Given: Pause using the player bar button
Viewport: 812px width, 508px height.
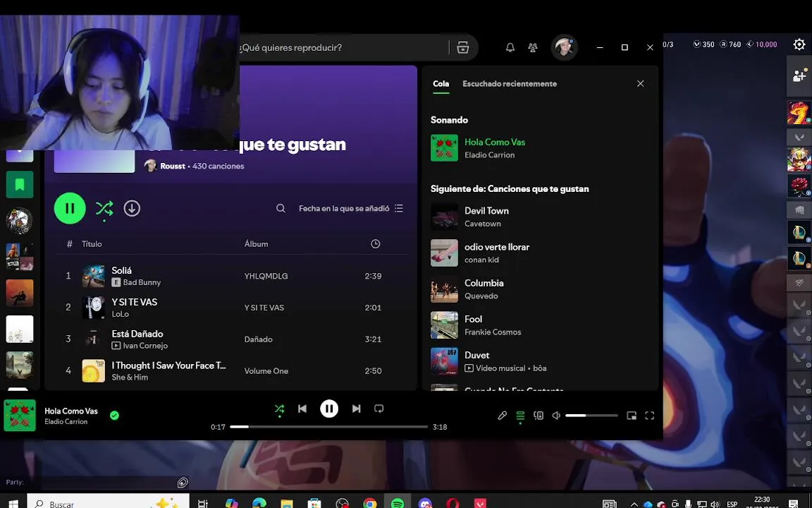Looking at the screenshot, I should pos(329,409).
